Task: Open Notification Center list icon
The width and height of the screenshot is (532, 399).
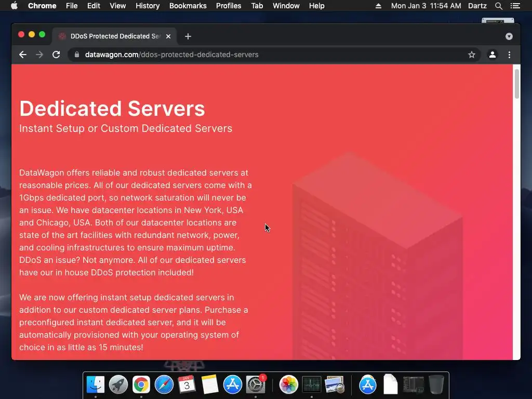Action: click(515, 6)
